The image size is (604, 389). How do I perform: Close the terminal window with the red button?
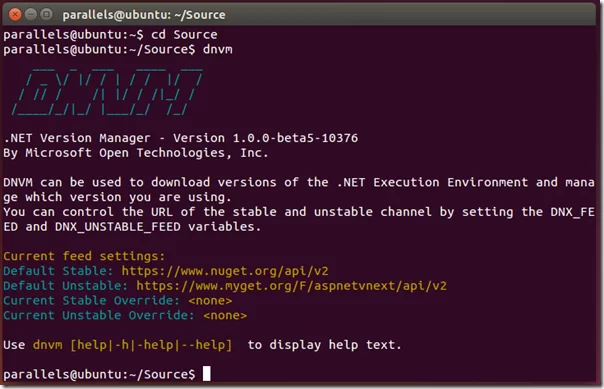(15, 15)
